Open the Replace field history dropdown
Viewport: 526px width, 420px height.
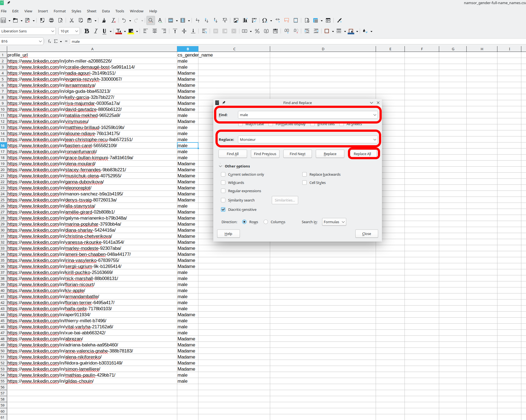click(375, 139)
